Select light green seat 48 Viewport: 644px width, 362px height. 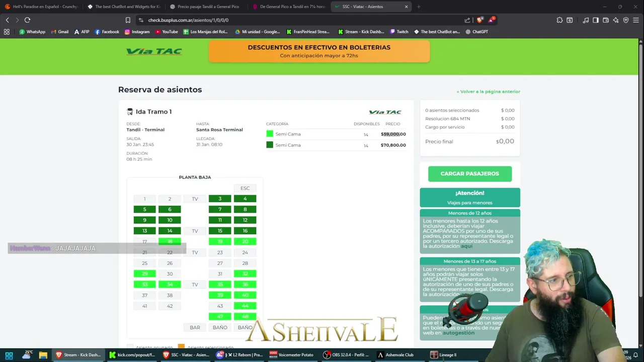pyautogui.click(x=245, y=317)
